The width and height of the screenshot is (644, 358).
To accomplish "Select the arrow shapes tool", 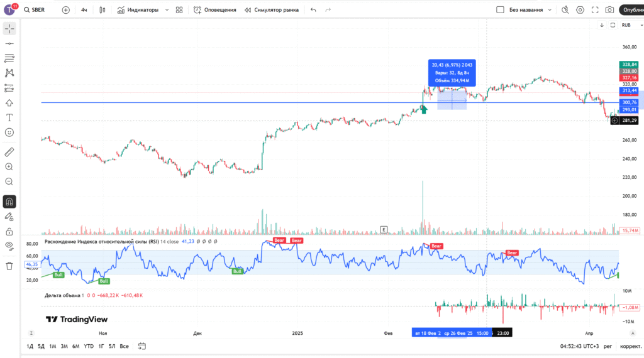I will pos(9,103).
